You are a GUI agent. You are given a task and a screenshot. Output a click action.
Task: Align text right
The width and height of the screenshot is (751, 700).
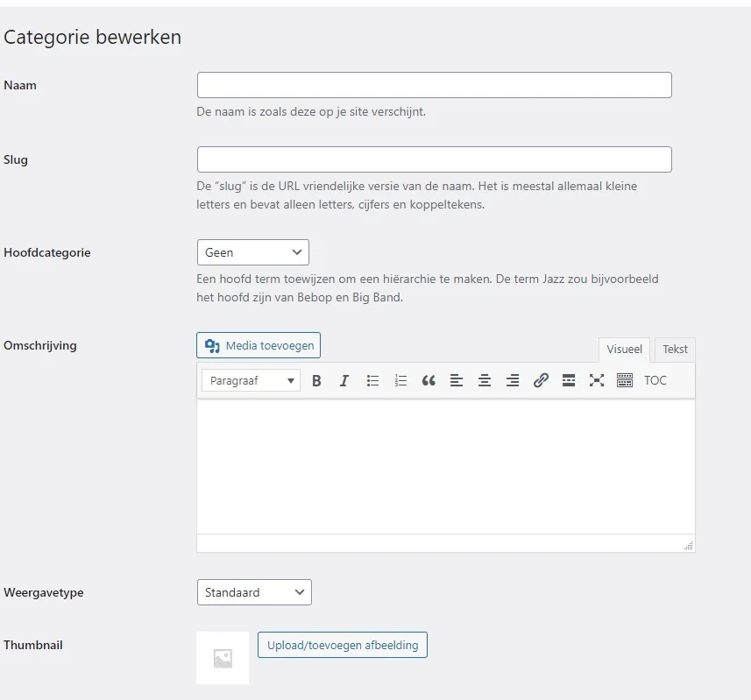(513, 380)
